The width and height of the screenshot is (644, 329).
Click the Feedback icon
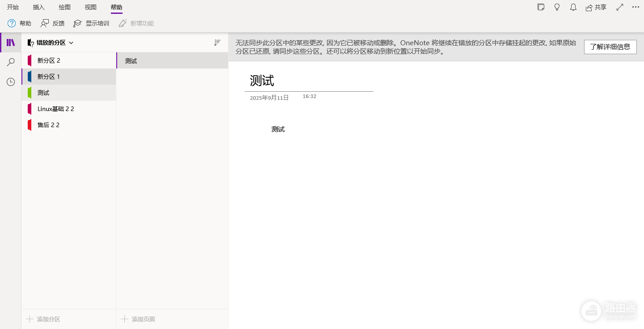tap(45, 23)
